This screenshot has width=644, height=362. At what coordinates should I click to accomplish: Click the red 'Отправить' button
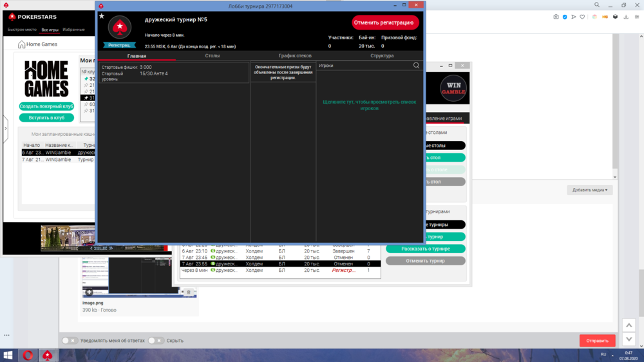(597, 341)
